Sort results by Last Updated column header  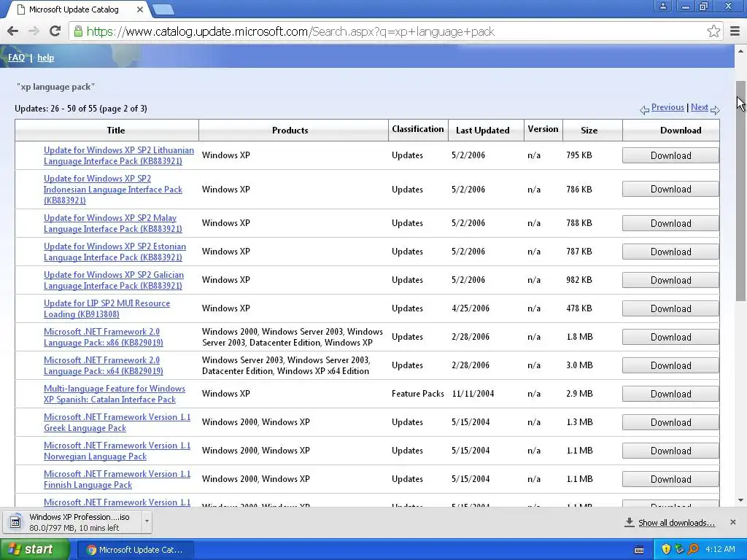pyautogui.click(x=483, y=130)
